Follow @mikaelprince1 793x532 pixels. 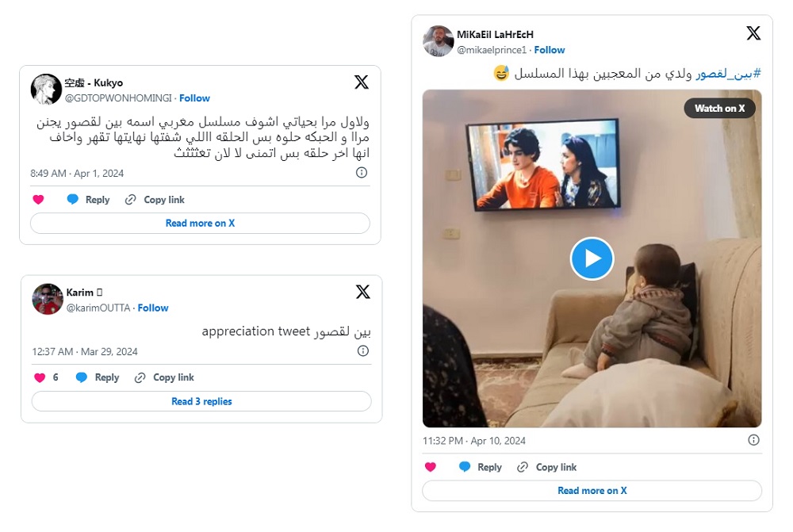coord(550,50)
